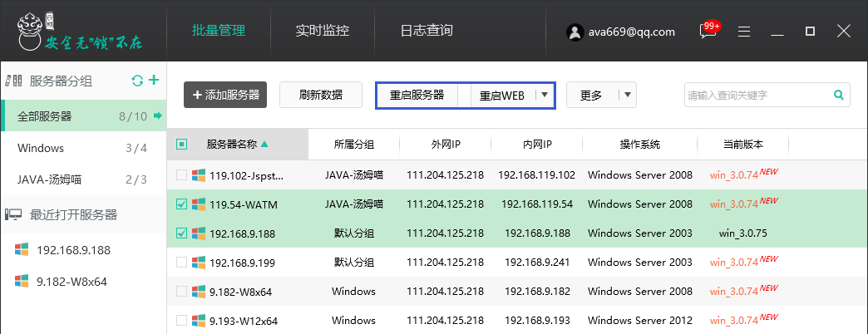Click Windows logo icon next to 9.182-W8x64 in recent list
The height and width of the screenshot is (334, 868).
tap(22, 281)
